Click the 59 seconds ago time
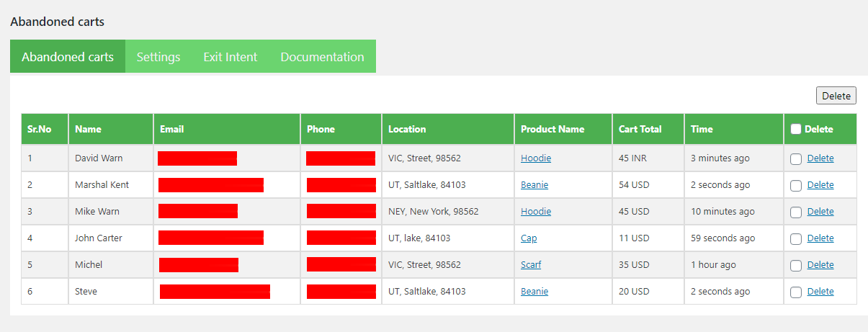The width and height of the screenshot is (868, 332). click(x=723, y=238)
